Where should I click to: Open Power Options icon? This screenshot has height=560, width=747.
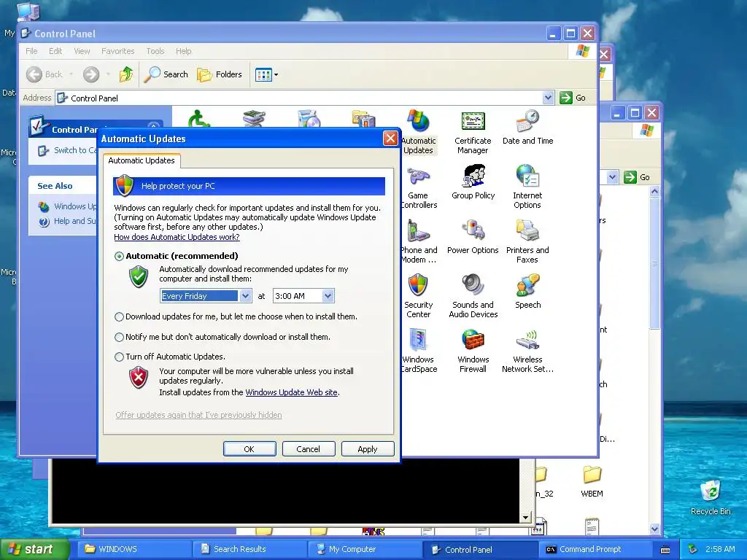pos(473,237)
